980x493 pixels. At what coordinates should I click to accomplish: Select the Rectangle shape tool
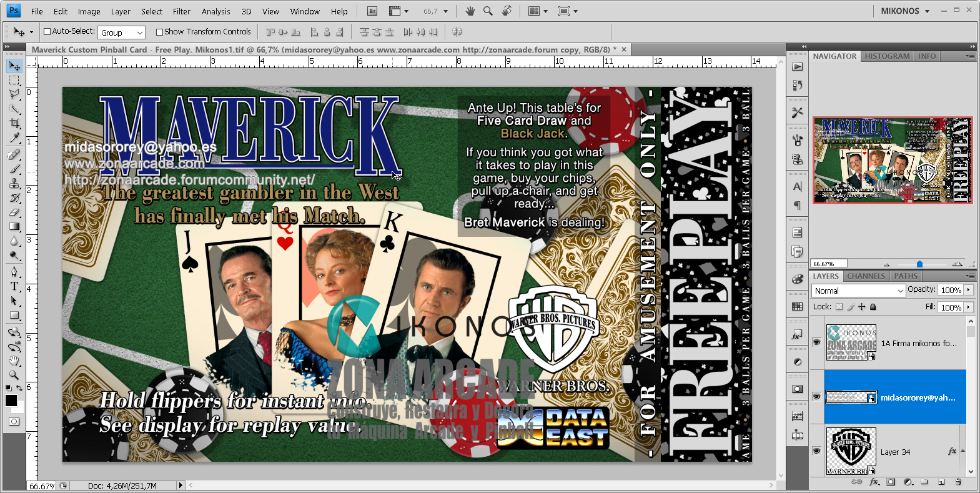(x=14, y=315)
